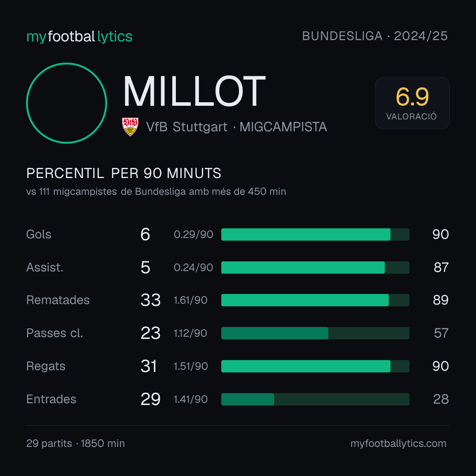Viewport: 476px width, 476px height.
Task: Select the MILLOT player name heading
Action: pos(194,91)
